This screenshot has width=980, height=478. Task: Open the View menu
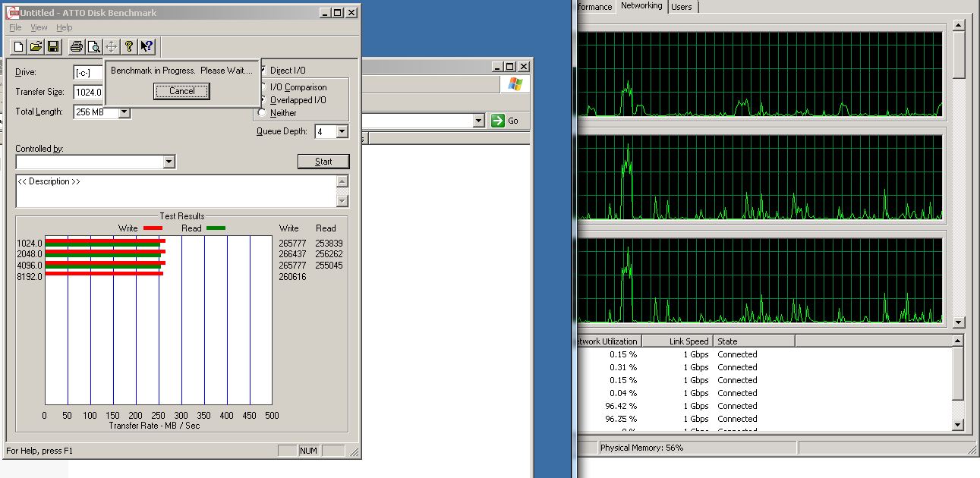click(39, 27)
